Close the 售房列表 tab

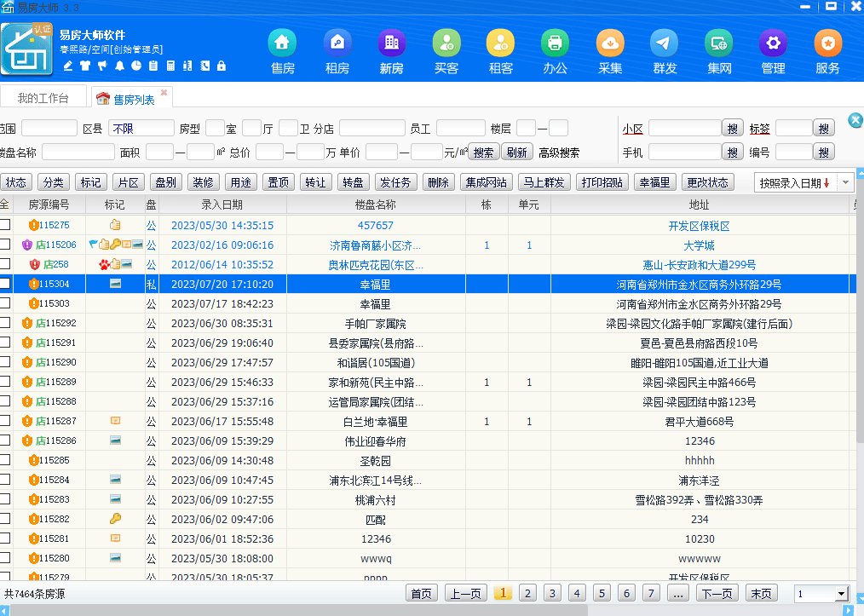164,92
